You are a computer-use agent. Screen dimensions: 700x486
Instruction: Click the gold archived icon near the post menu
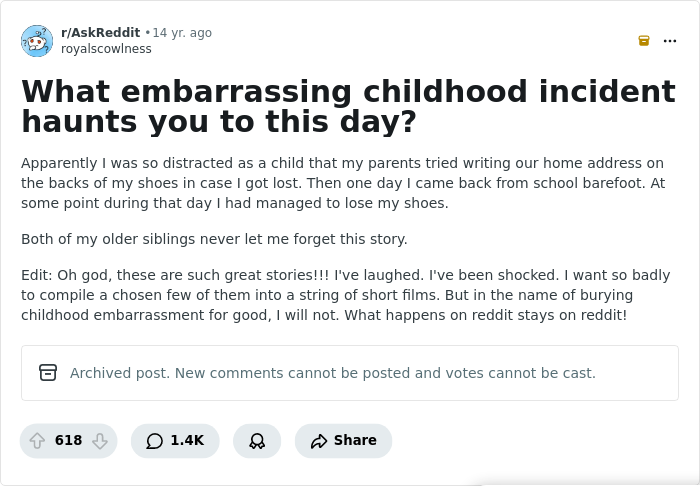pyautogui.click(x=644, y=41)
